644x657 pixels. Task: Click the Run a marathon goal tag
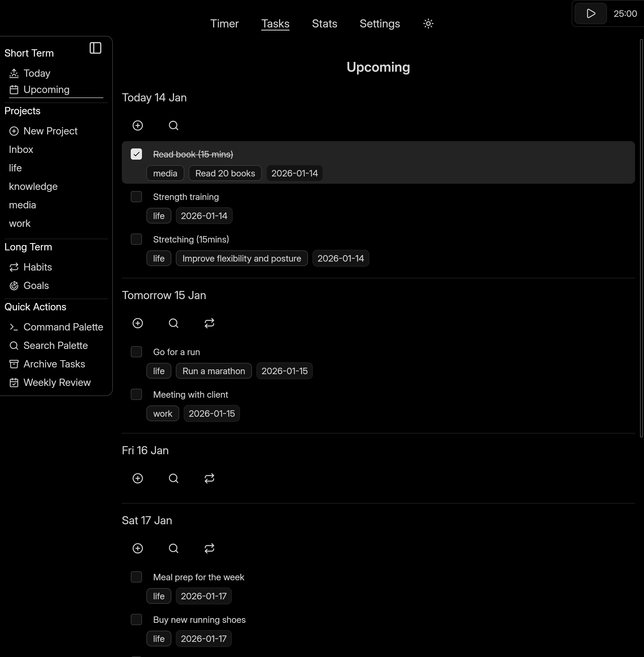(213, 371)
